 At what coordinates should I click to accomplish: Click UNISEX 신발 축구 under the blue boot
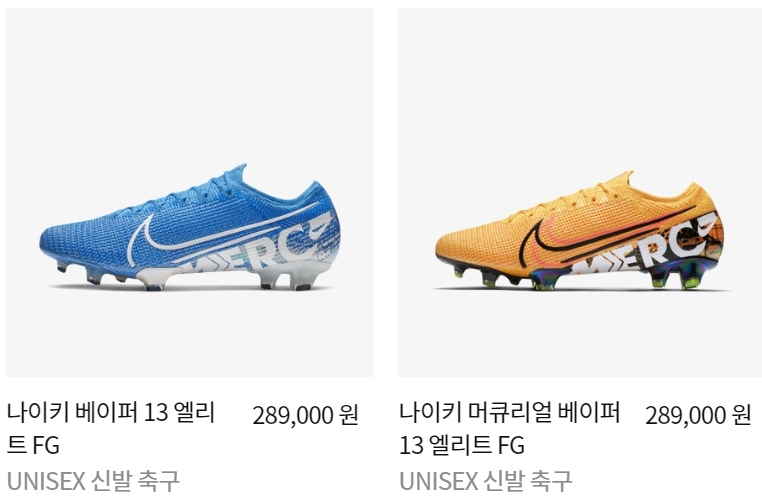tap(93, 481)
